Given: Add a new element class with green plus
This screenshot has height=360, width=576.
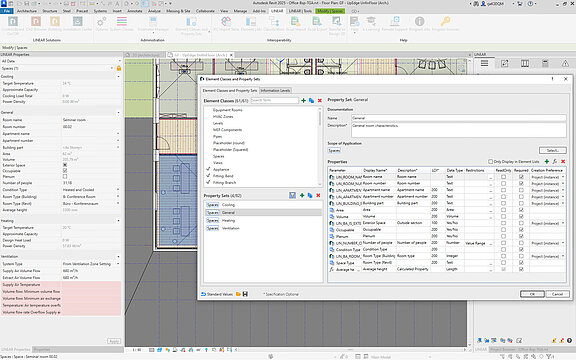Looking at the screenshot, I should pyautogui.click(x=303, y=100).
